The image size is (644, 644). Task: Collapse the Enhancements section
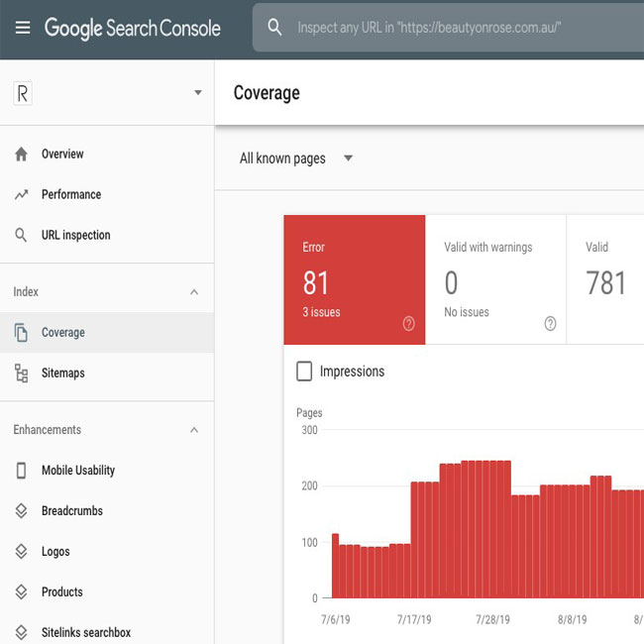[194, 430]
